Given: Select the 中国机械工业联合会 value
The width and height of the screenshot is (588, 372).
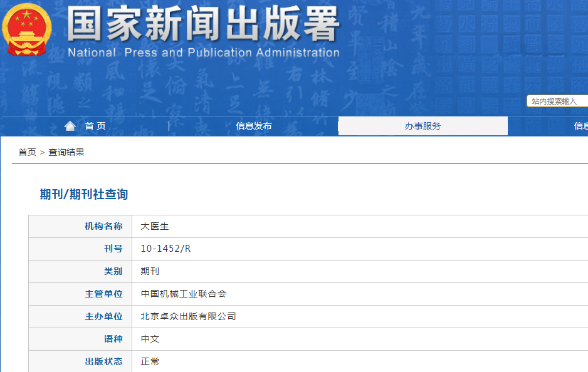Looking at the screenshot, I should [184, 294].
